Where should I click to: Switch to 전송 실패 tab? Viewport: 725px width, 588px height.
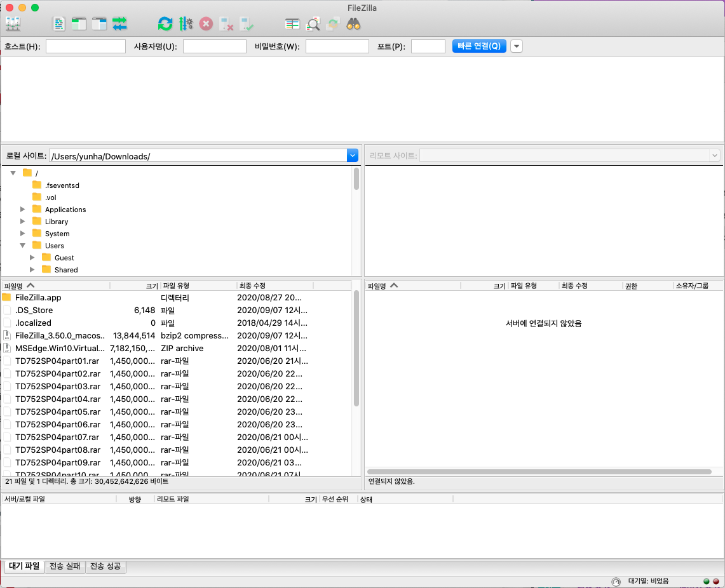coord(65,566)
